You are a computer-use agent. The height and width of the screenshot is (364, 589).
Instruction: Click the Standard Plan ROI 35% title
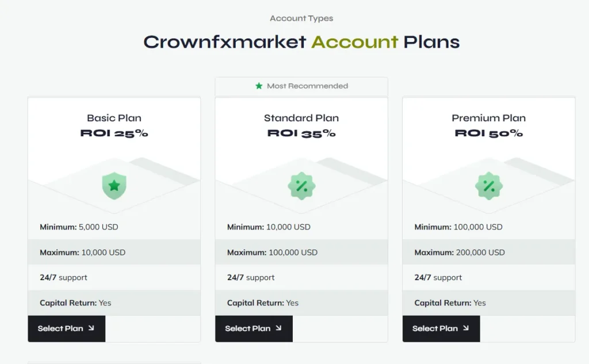(x=301, y=125)
